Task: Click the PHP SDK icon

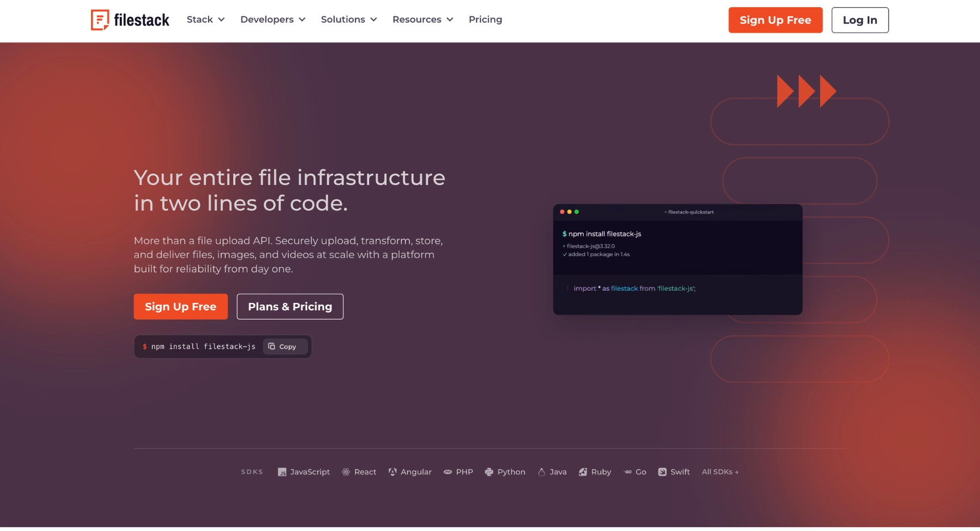Action: pos(448,472)
